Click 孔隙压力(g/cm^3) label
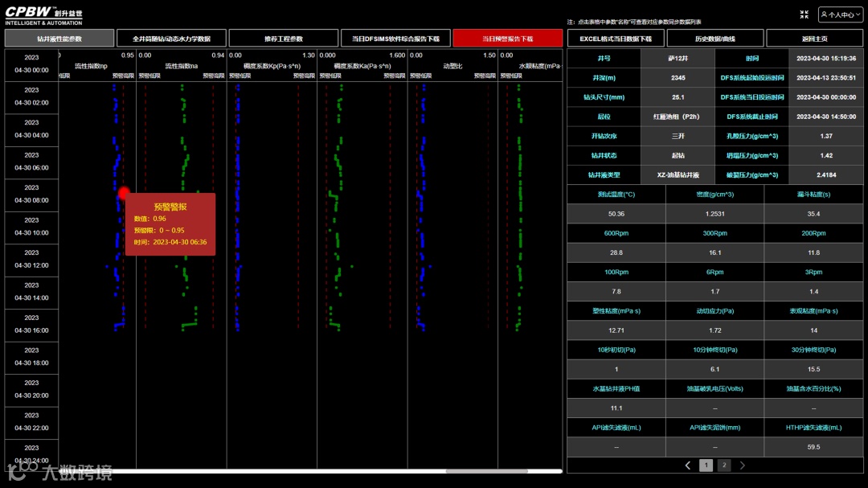868x488 pixels. pyautogui.click(x=752, y=136)
